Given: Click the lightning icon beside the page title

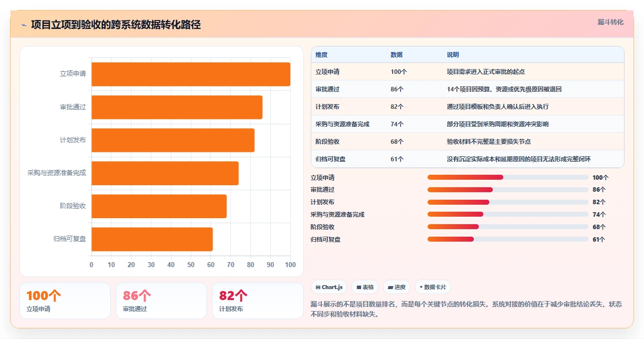Looking at the screenshot, I should (23, 25).
